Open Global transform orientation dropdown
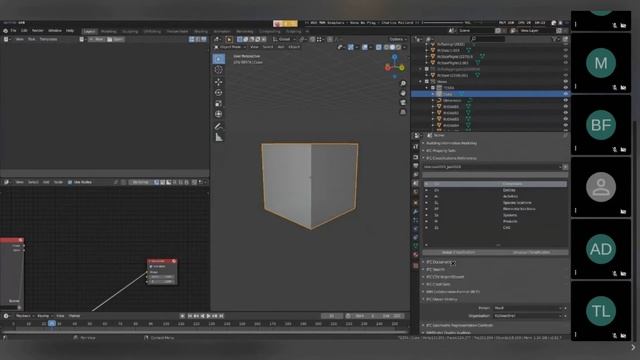Screen dimensions: 640x360 click(x=284, y=39)
